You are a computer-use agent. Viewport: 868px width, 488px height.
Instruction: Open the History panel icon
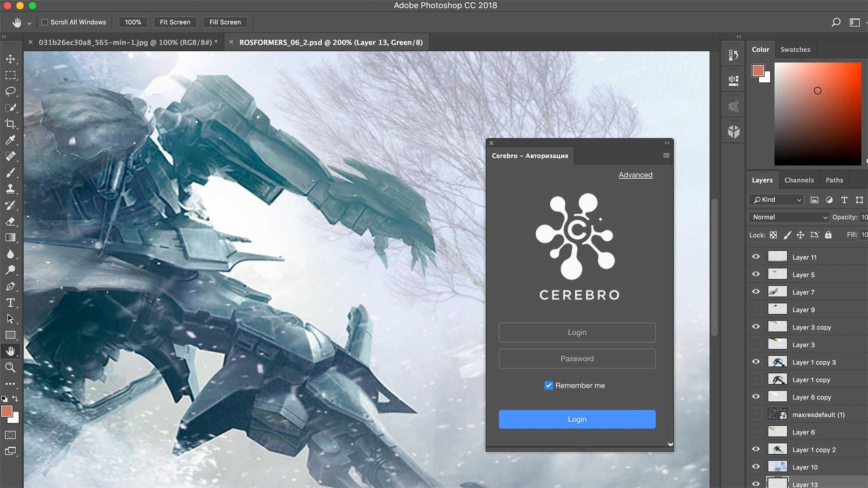(x=733, y=55)
